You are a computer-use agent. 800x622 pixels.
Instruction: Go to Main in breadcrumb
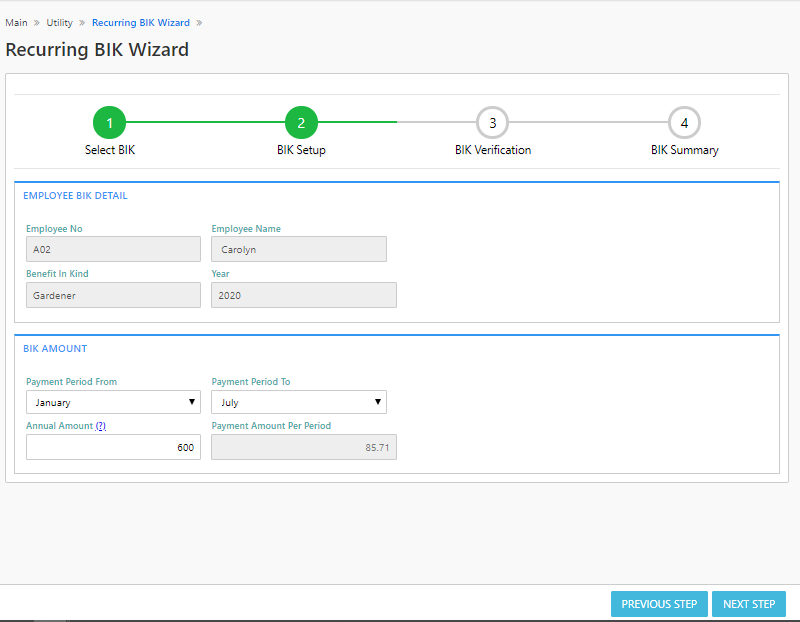coord(16,22)
